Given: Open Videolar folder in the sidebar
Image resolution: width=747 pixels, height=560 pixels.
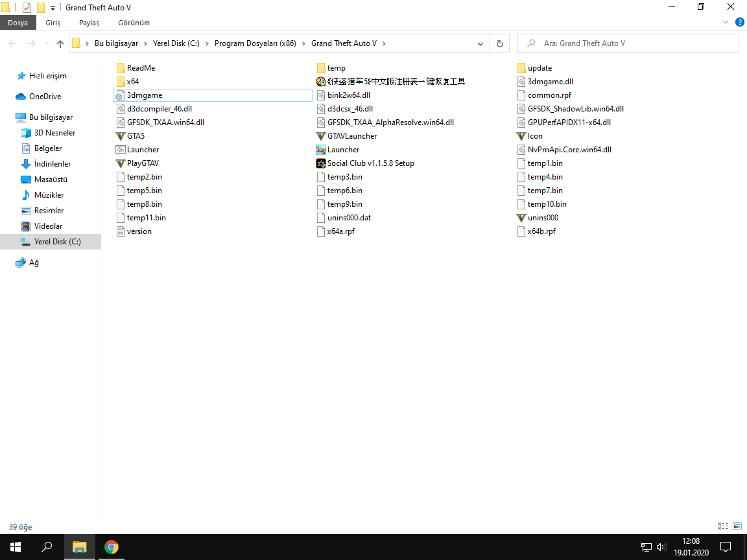Looking at the screenshot, I should tap(42, 226).
